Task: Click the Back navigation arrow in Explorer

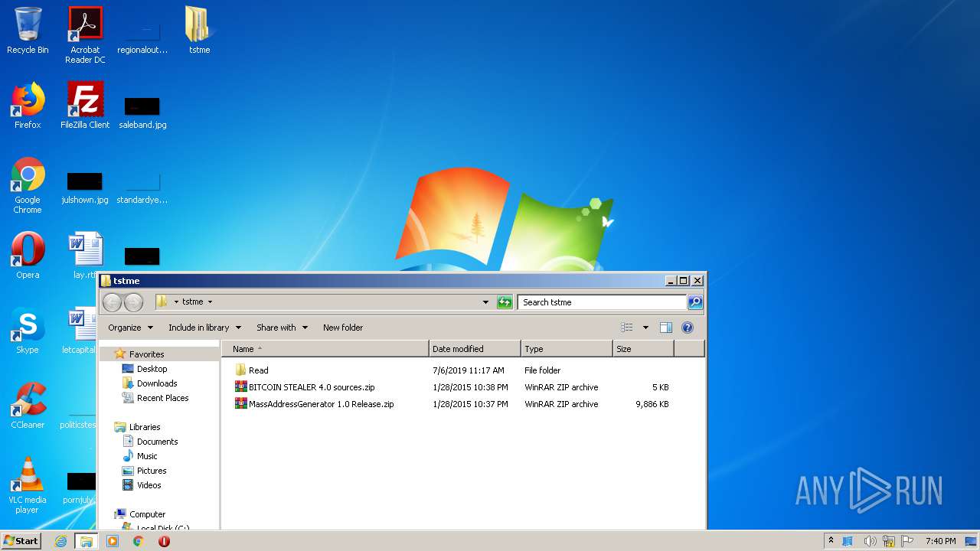Action: click(112, 302)
